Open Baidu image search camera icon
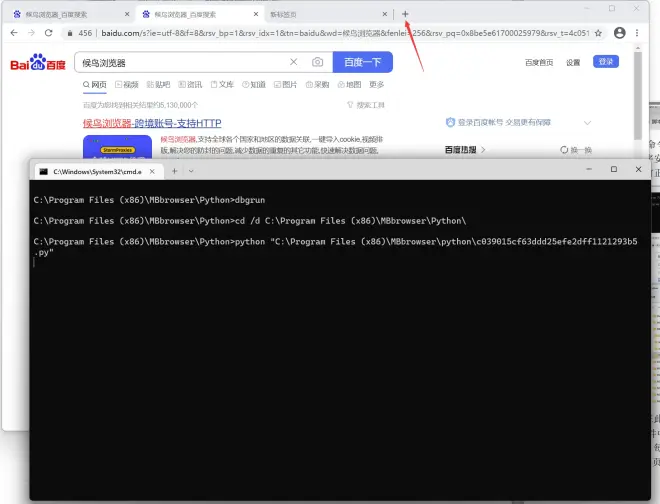This screenshot has height=504, width=660. coord(317,62)
